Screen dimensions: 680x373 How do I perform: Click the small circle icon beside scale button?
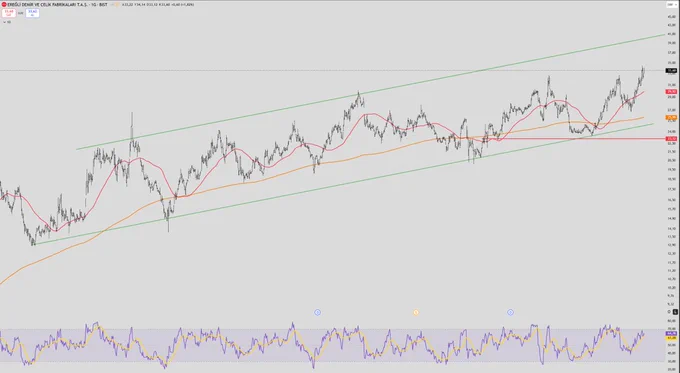669,312
